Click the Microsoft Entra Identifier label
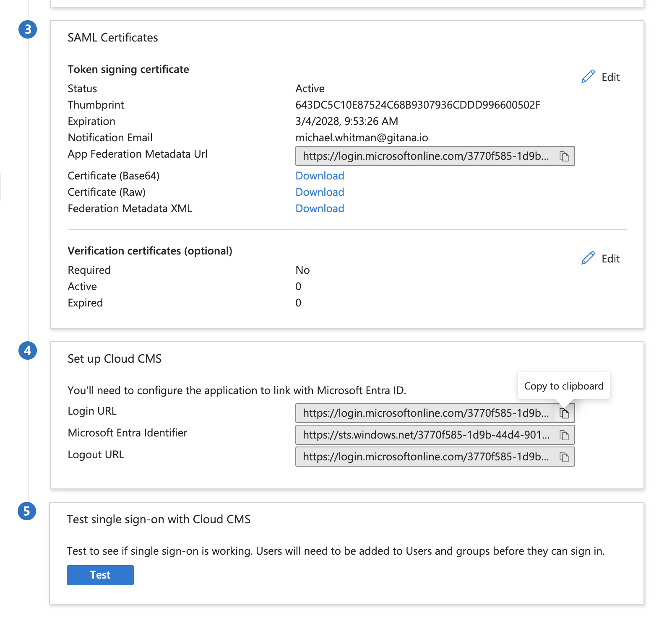Image resolution: width=672 pixels, height=618 pixels. (x=128, y=433)
